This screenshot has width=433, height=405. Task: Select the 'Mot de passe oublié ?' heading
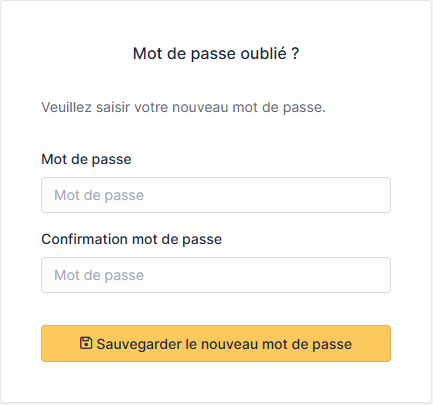point(216,54)
